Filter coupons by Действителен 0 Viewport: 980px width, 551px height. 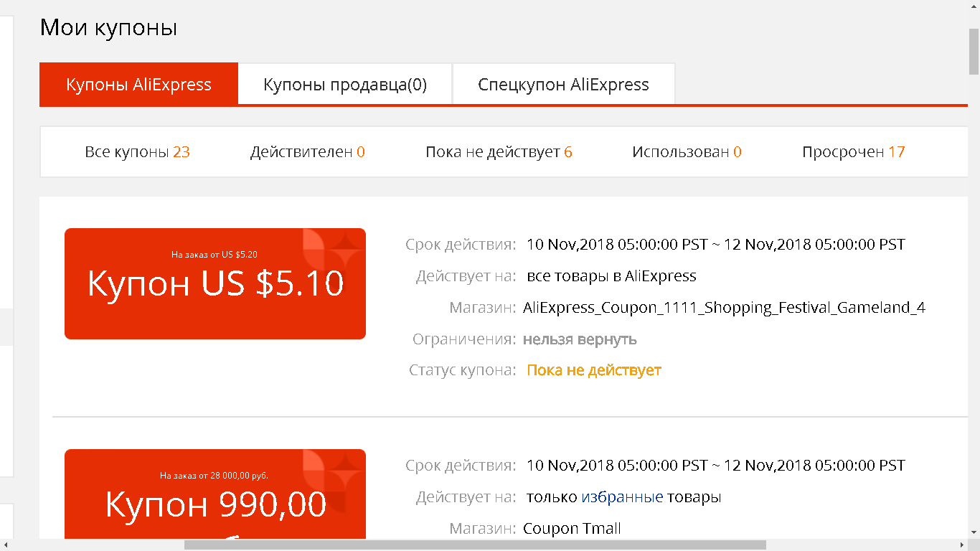[307, 151]
